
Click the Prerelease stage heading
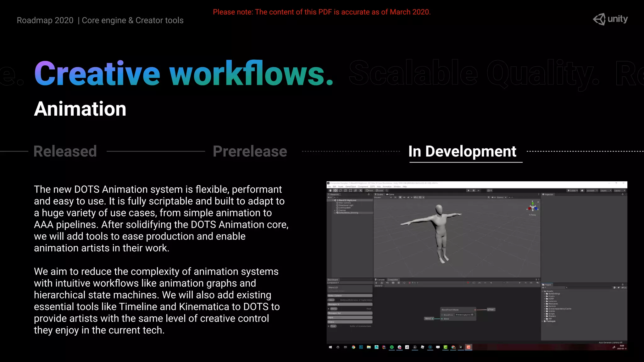click(x=250, y=151)
